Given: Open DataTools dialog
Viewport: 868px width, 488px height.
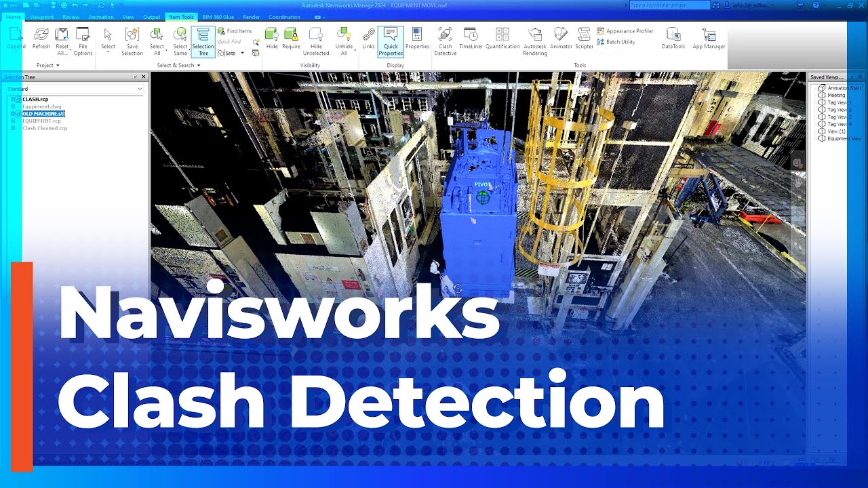Looking at the screenshot, I should 673,38.
